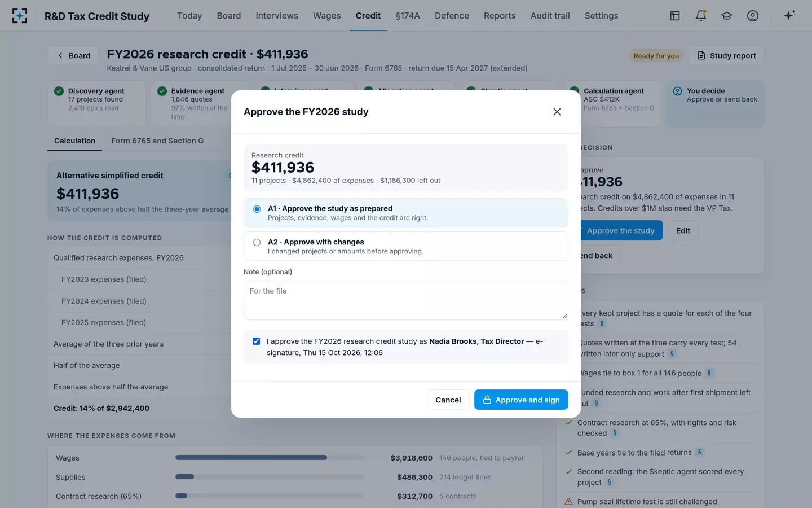Viewport: 812px width, 508px height.
Task: Open § reference for the Skeptic agent second reading
Action: 609,483
